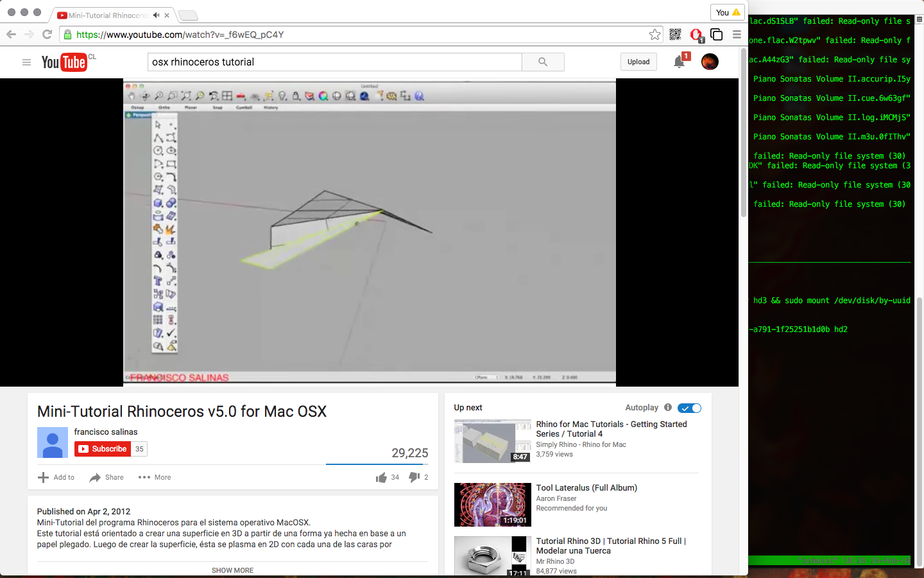Click in the YouTube search field
The height and width of the screenshot is (578, 924).
[334, 62]
